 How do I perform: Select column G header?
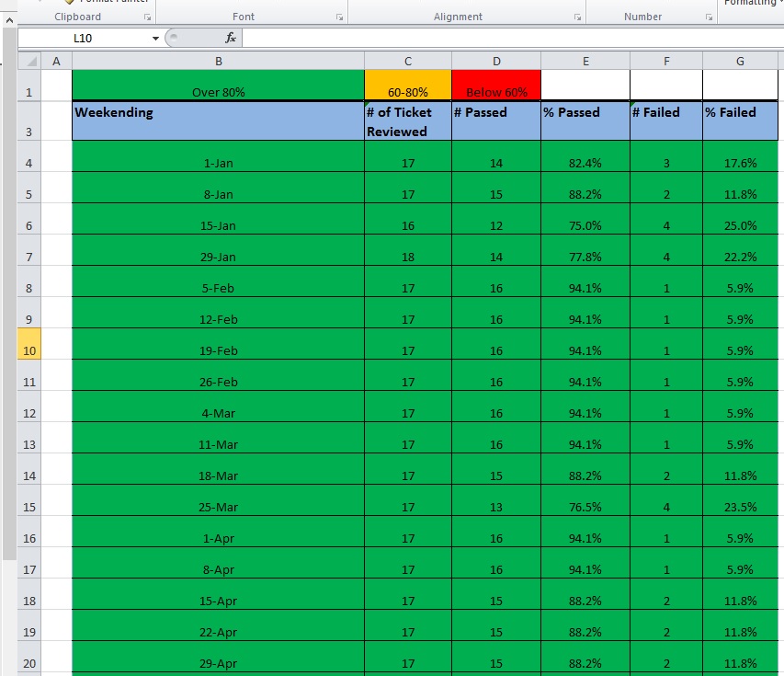coord(740,61)
